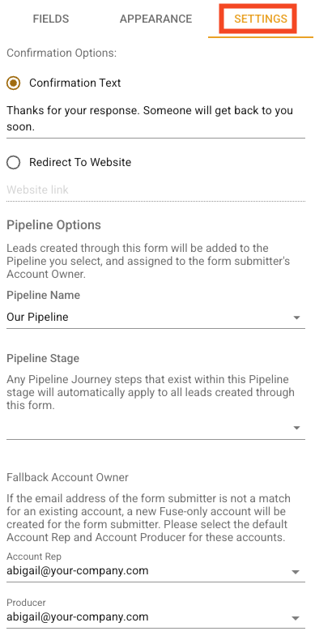Switch to the Fields tab
Viewport: 315px width, 644px height.
click(51, 19)
